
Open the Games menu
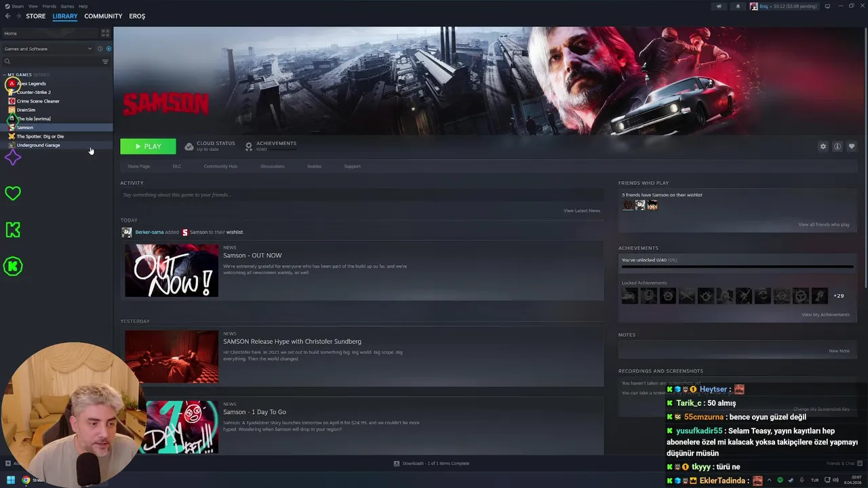tap(67, 6)
